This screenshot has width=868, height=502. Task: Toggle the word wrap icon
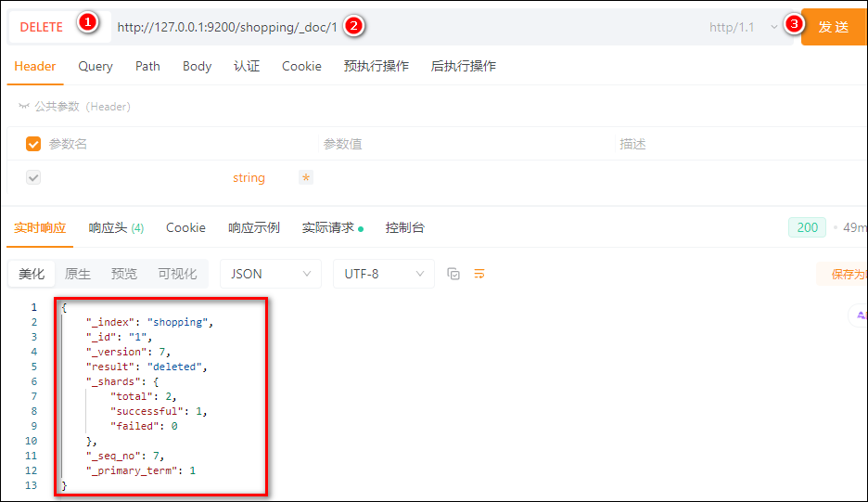(x=479, y=274)
